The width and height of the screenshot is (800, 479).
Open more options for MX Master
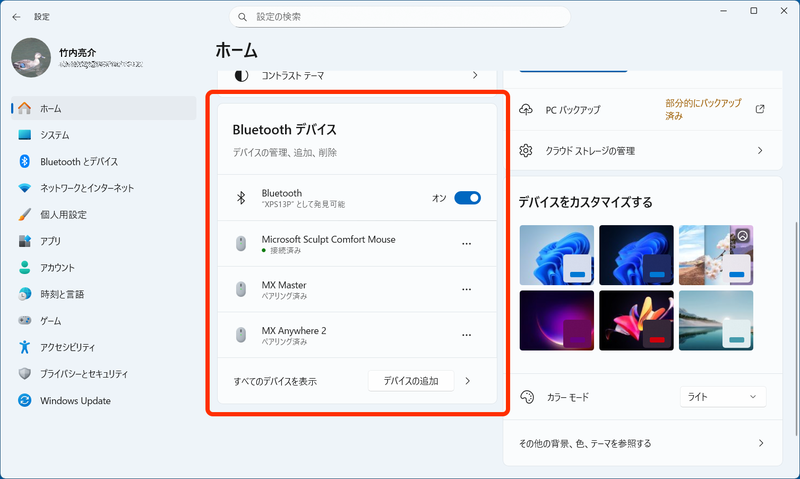pos(466,289)
